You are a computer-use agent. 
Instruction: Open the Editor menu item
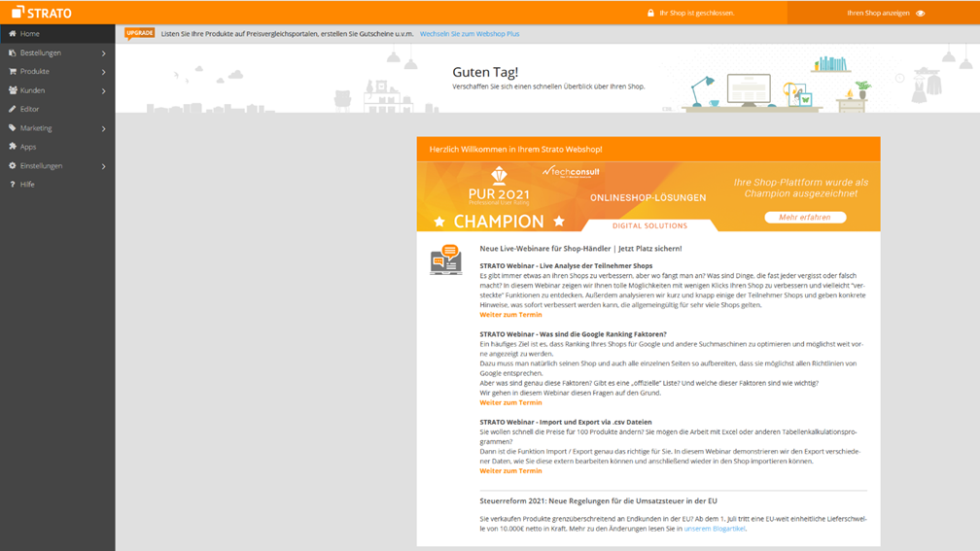click(57, 109)
